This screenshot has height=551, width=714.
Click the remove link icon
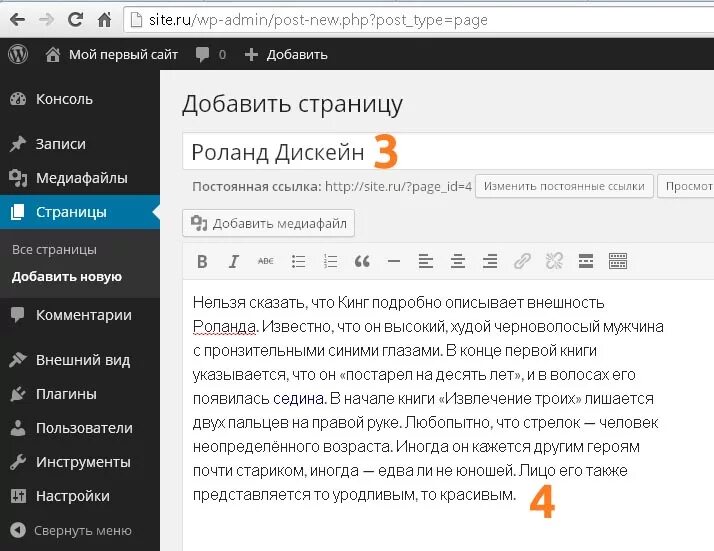(554, 261)
